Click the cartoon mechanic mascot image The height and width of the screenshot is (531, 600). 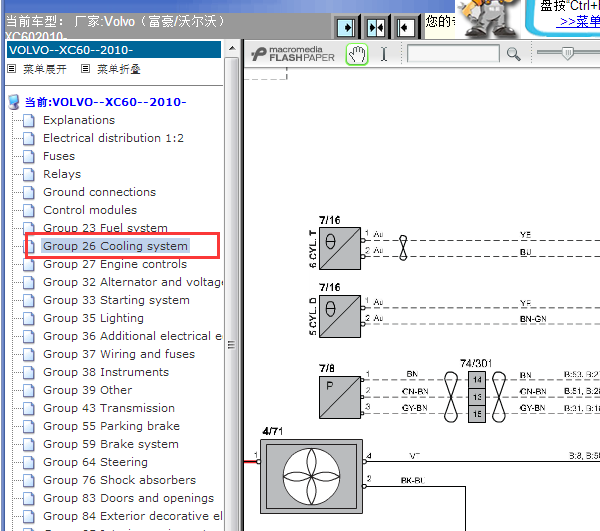point(488,18)
